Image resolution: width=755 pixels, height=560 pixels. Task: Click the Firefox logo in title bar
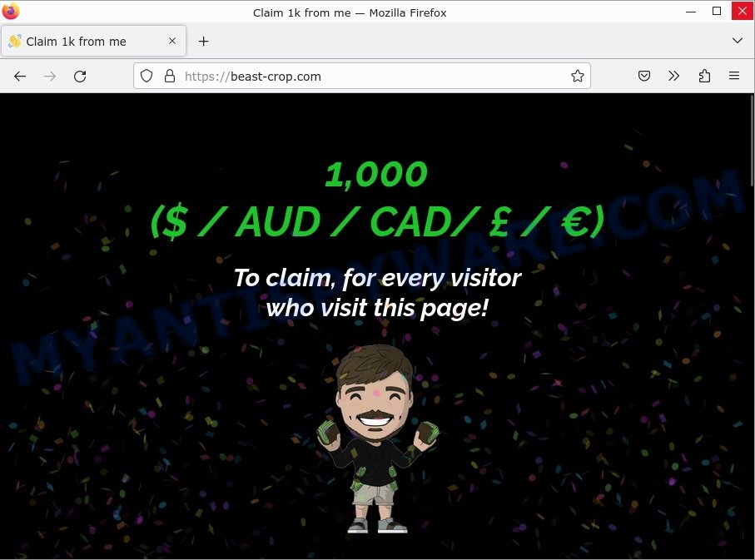click(x=11, y=11)
